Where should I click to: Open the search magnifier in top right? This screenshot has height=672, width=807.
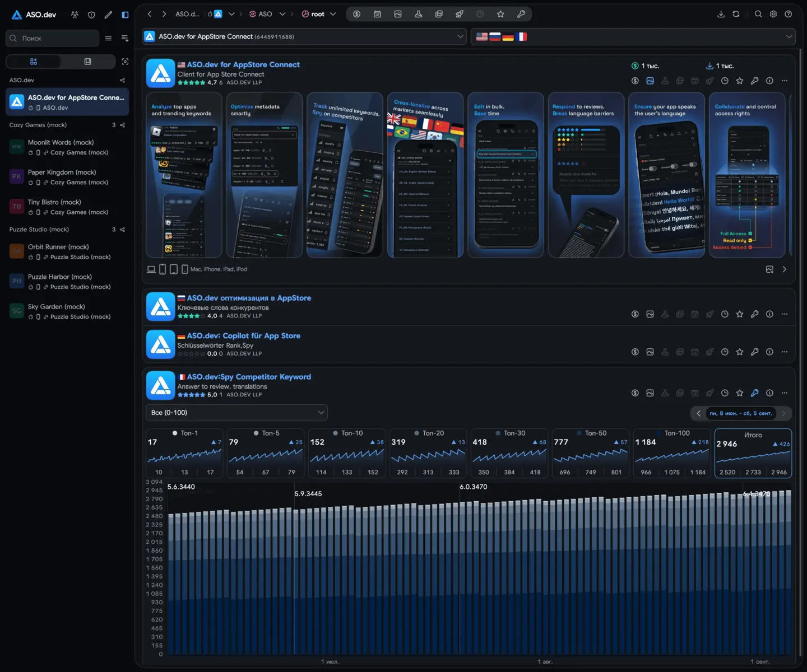coord(758,14)
